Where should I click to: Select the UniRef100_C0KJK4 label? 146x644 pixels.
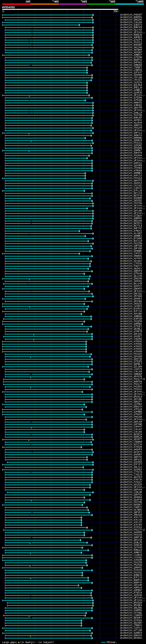tap(131, 22)
